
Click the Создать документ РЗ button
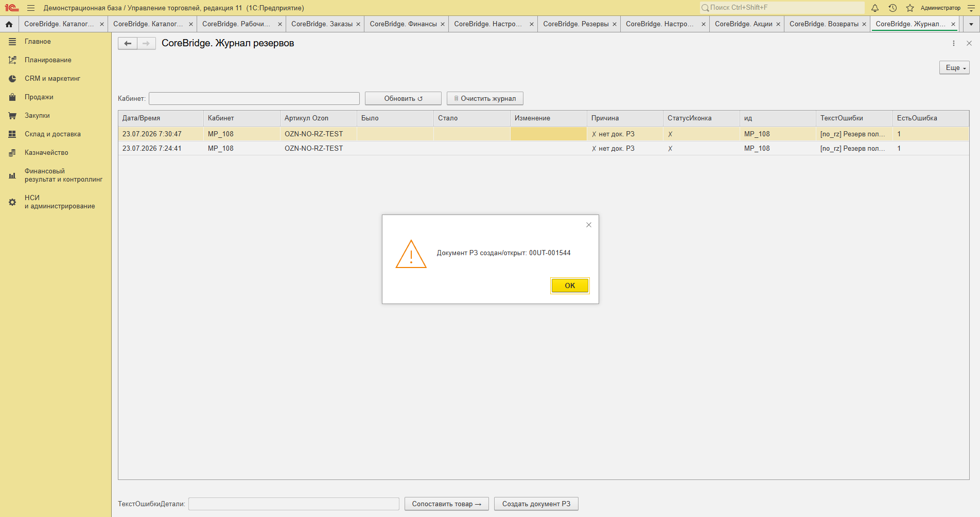pyautogui.click(x=536, y=504)
